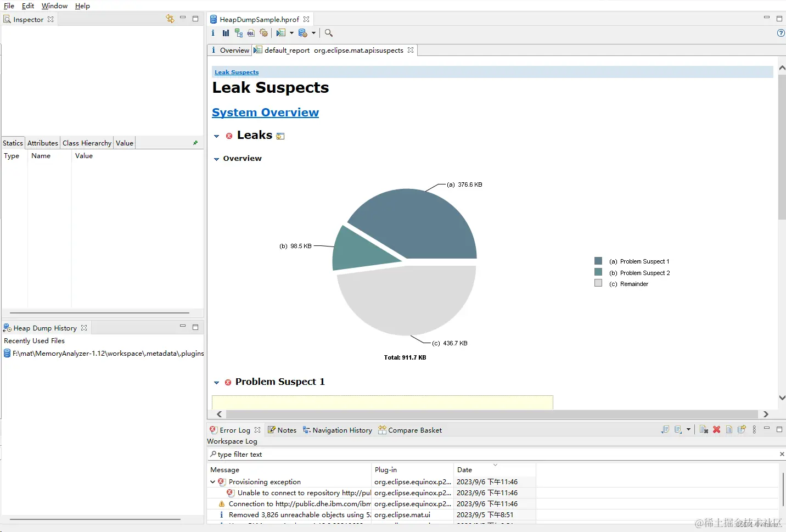This screenshot has height=532, width=786.
Task: Select the 'Unable to connect to repository' log row
Action: [372, 493]
